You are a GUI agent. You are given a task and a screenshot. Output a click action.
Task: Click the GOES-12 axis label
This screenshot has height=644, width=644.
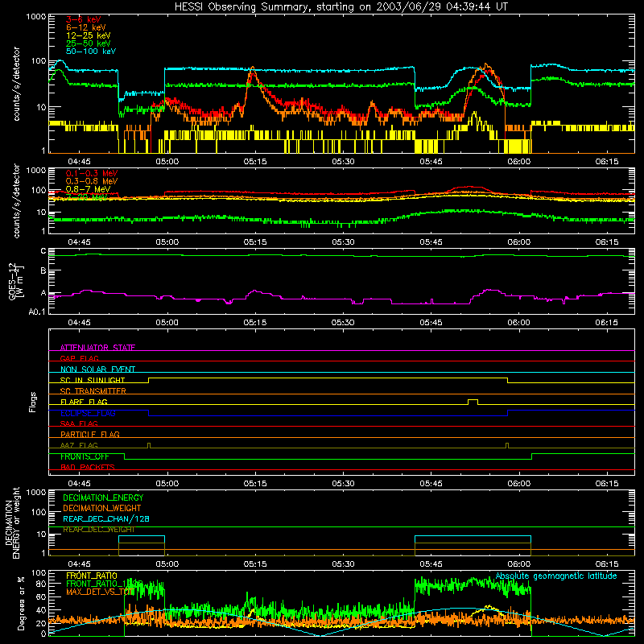click(x=17, y=281)
